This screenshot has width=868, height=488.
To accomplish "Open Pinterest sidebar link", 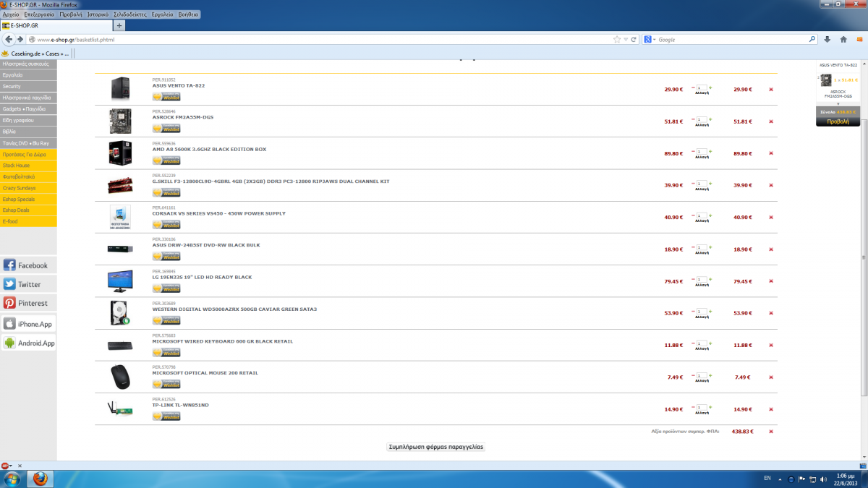I will coord(28,303).
